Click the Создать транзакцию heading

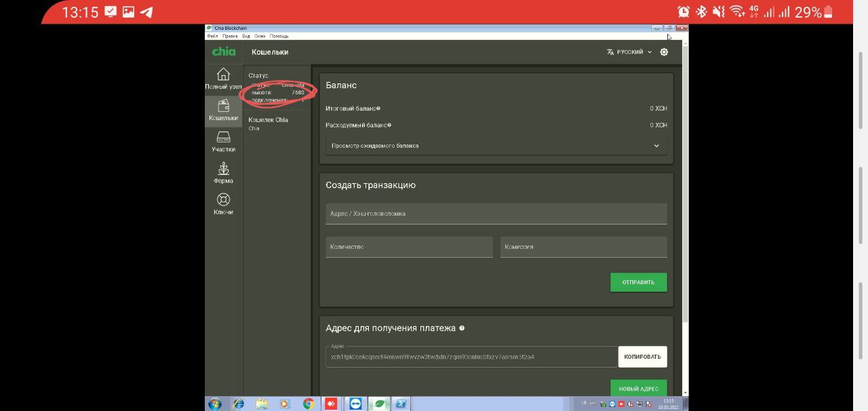(370, 185)
